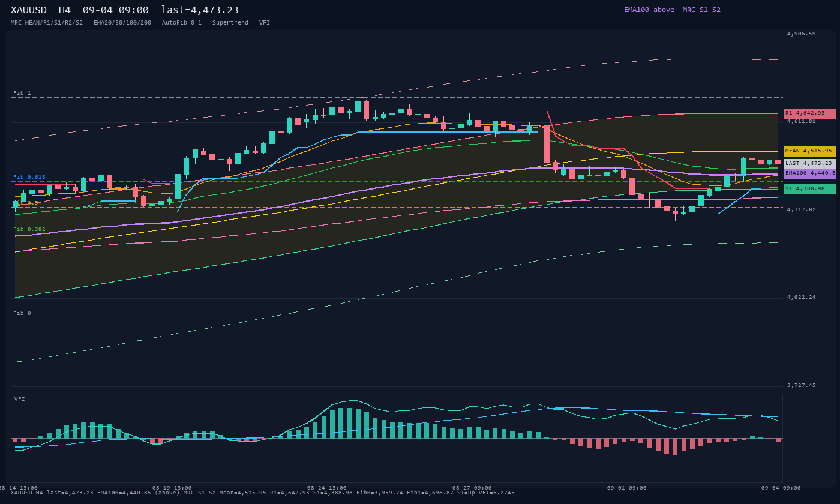This screenshot has height=504, width=840.
Task: Click the MEAN 4,515.95 price tag
Action: click(809, 151)
